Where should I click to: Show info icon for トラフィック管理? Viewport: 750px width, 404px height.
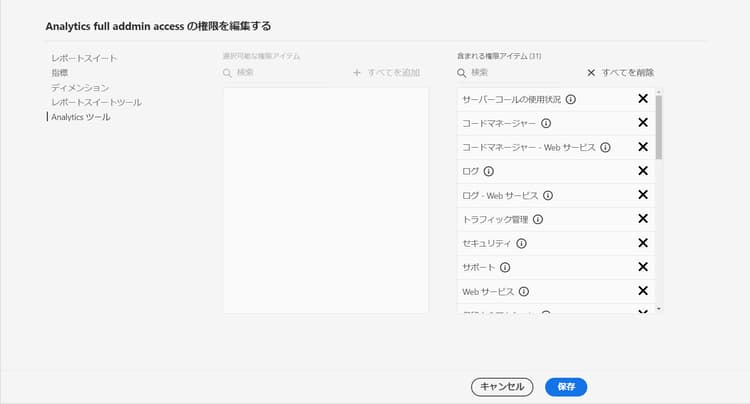tap(538, 219)
